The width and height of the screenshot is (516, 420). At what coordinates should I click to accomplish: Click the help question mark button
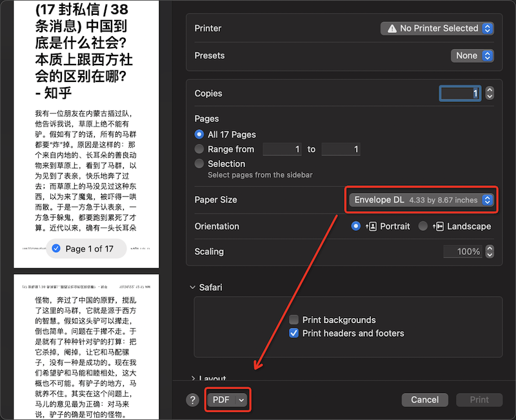coord(192,400)
